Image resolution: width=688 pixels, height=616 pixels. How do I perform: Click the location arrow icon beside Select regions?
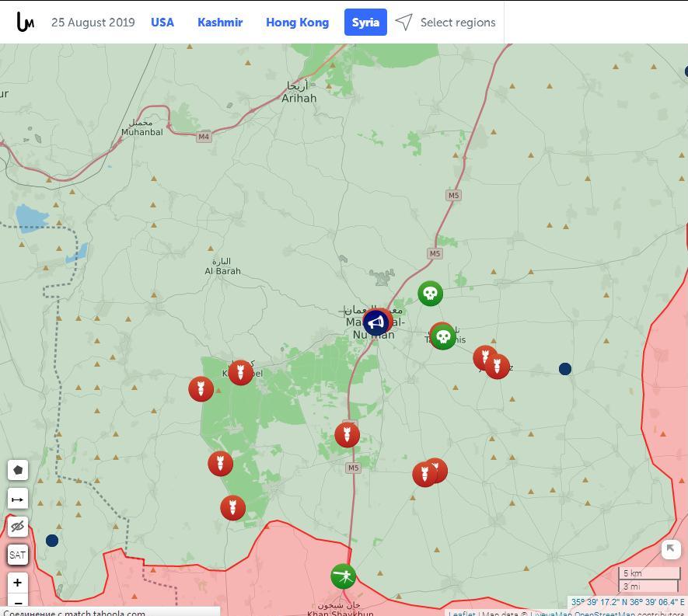tap(403, 22)
